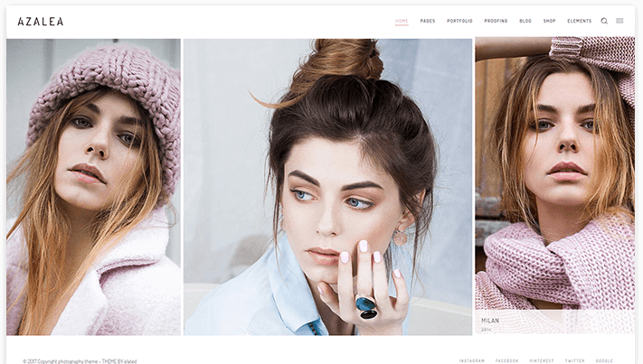The image size is (643, 364).
Task: Click the AZALEA logo
Action: (x=41, y=22)
